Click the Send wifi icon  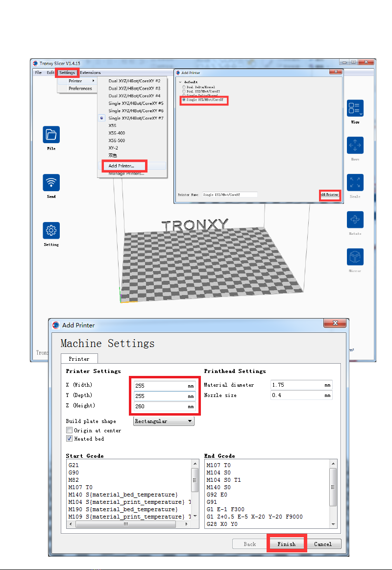(x=51, y=182)
